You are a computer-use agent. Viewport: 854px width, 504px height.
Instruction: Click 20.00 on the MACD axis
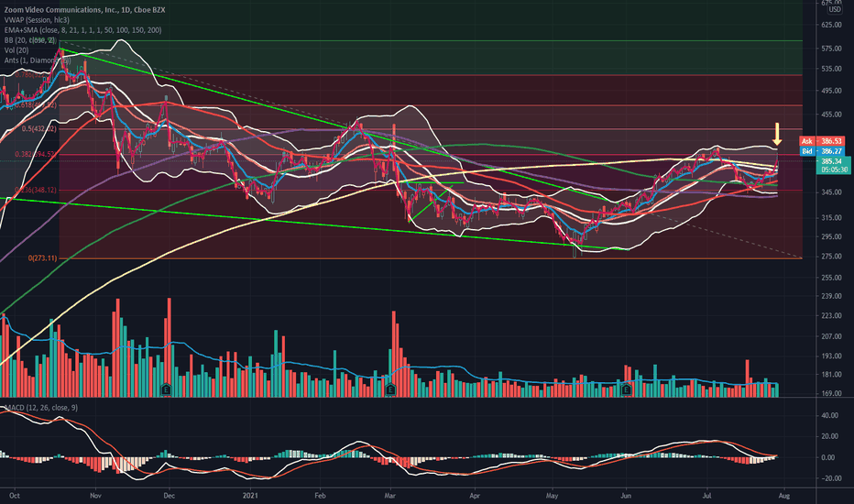tap(829, 436)
